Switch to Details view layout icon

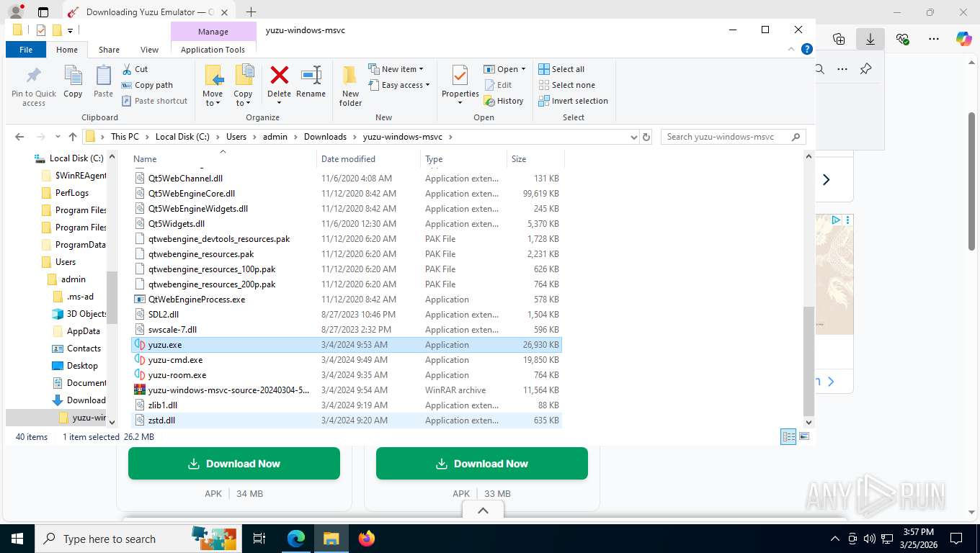[788, 436]
